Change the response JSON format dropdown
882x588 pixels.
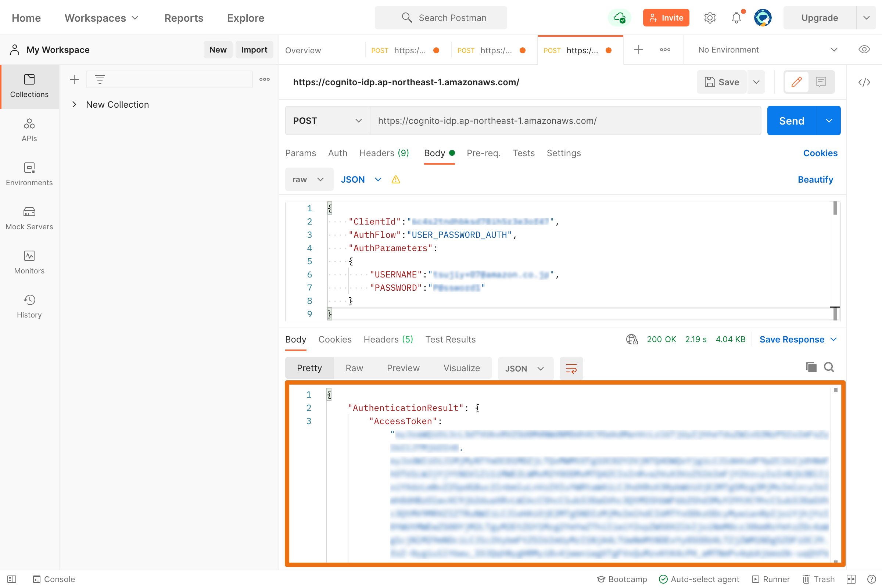point(525,369)
